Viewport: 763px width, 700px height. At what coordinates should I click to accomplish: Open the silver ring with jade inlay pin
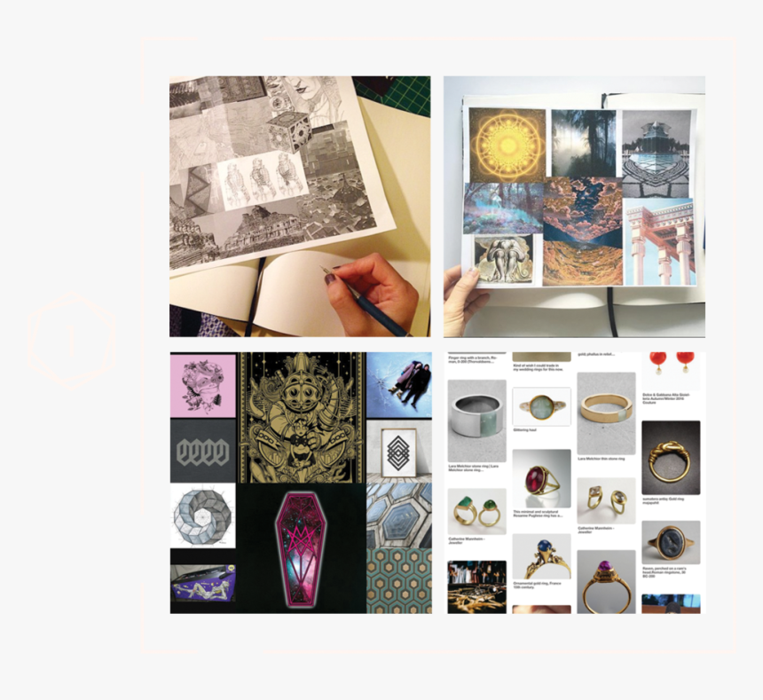tap(477, 421)
